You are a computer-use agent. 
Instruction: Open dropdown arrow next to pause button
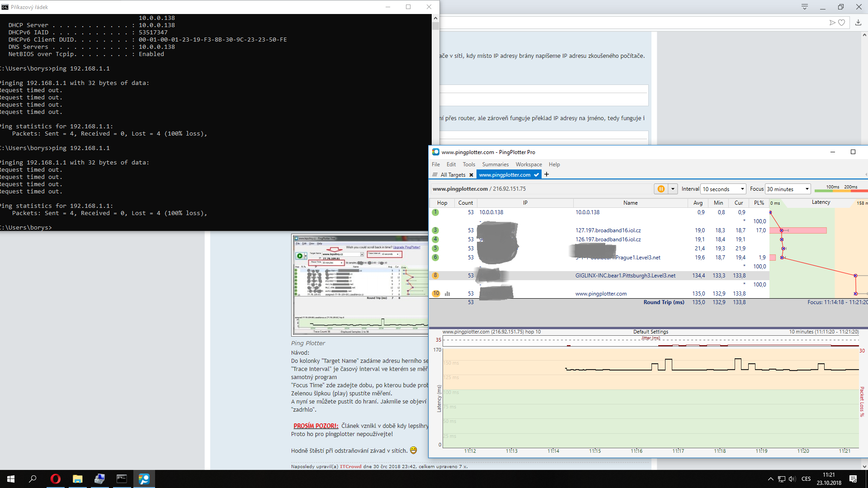673,189
